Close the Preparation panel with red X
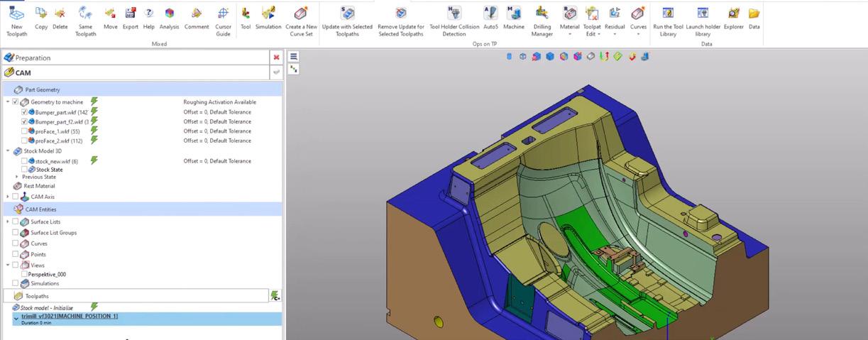This screenshot has height=340, width=868. click(276, 57)
